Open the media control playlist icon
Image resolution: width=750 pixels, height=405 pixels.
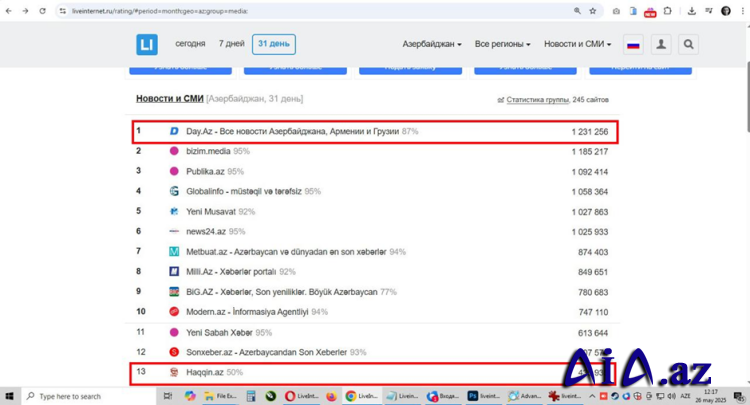(x=709, y=11)
